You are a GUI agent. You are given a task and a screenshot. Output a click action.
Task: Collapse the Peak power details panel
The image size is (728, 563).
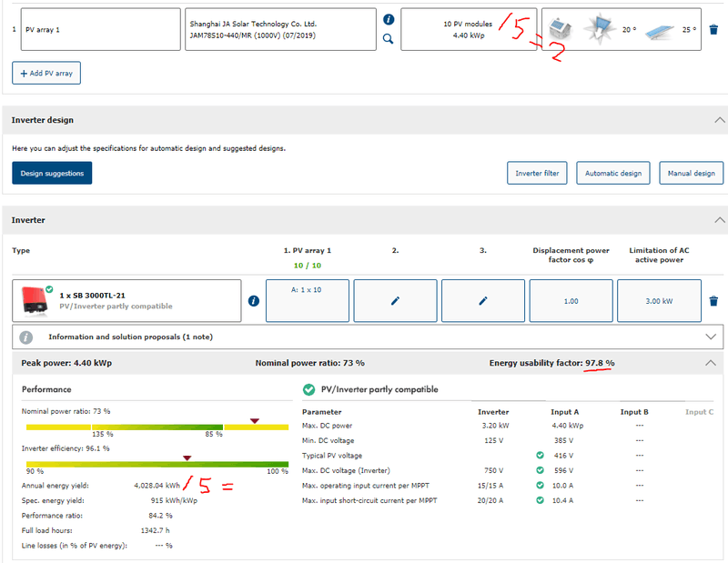point(712,363)
